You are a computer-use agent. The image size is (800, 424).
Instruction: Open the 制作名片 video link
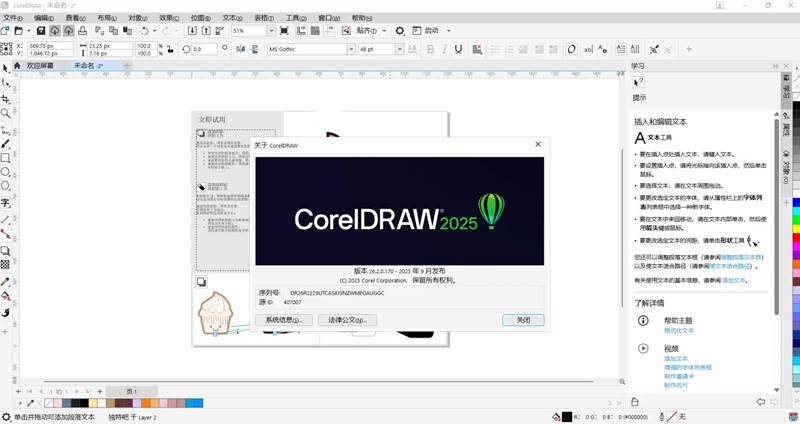tap(676, 385)
